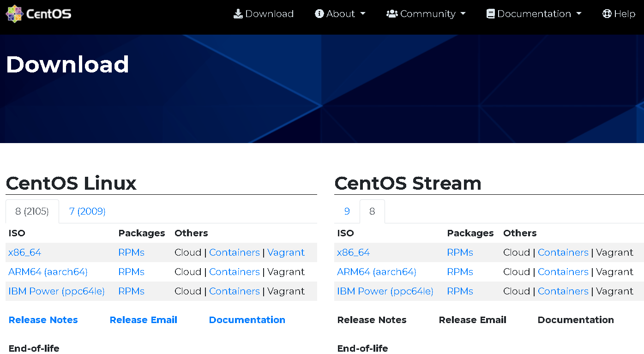644x354 pixels.
Task: Open RPMs for IBM Power in CentOS Linux
Action: 132,291
